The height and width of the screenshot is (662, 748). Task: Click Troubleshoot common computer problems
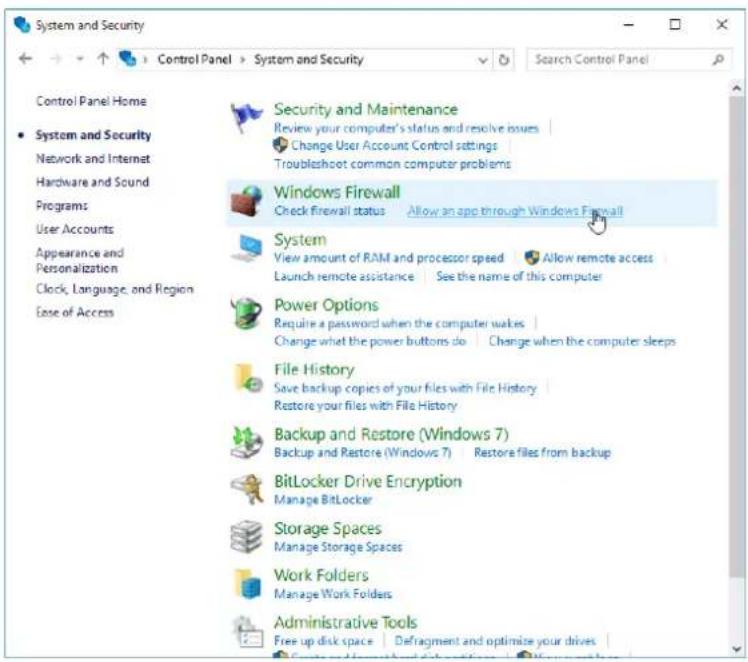(392, 164)
